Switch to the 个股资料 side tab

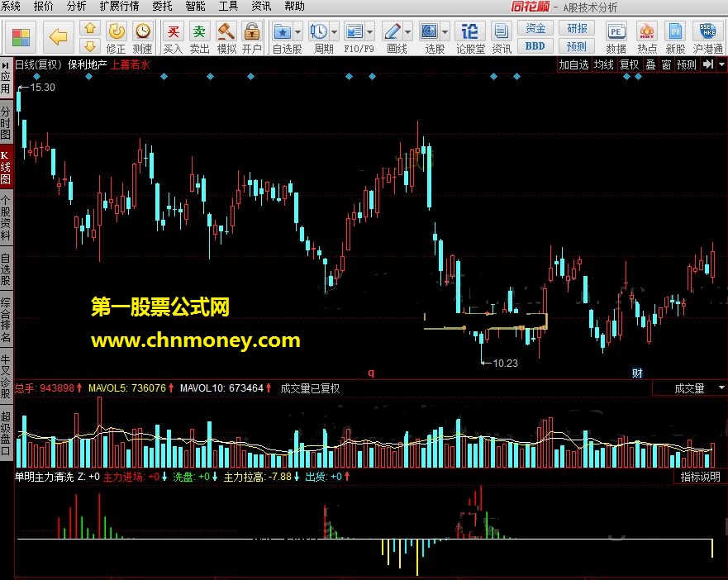6,218
